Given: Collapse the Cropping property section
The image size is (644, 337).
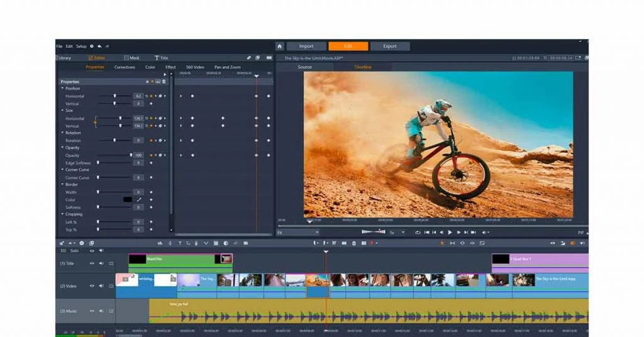Looking at the screenshot, I should 62,214.
